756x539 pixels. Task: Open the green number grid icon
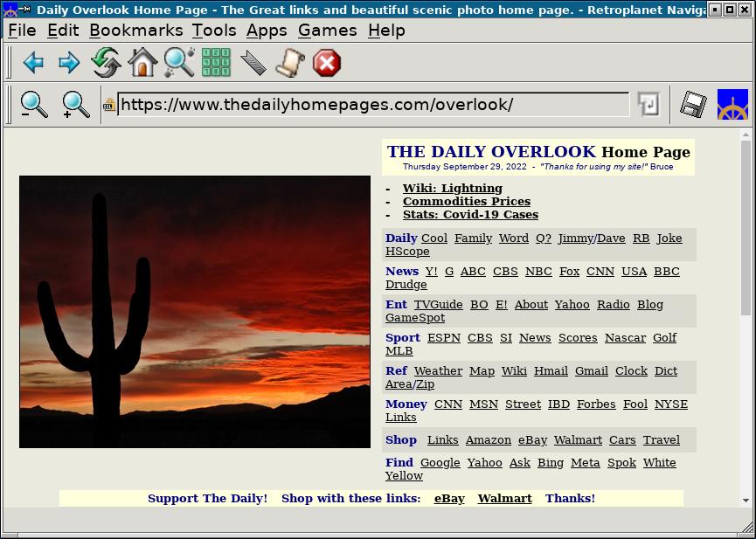[x=216, y=62]
